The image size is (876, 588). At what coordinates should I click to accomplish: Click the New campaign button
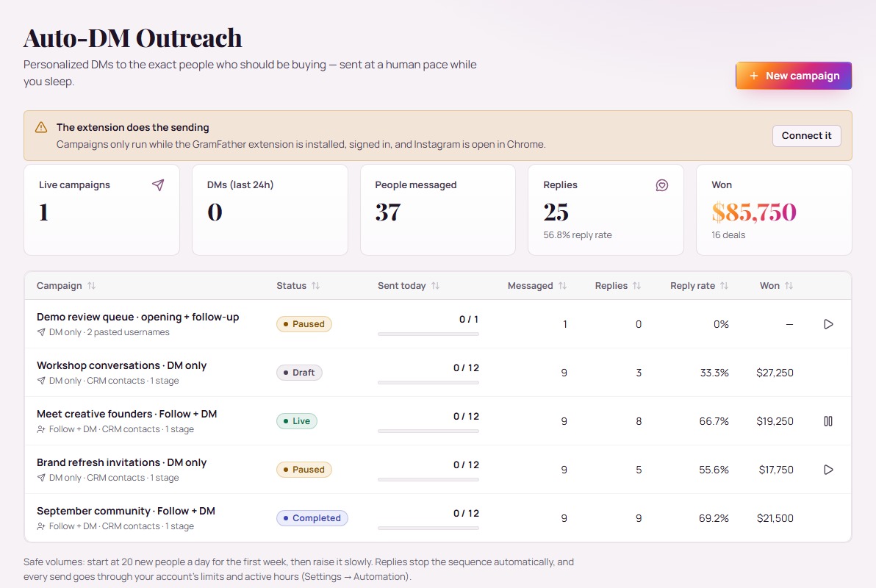[x=793, y=76]
